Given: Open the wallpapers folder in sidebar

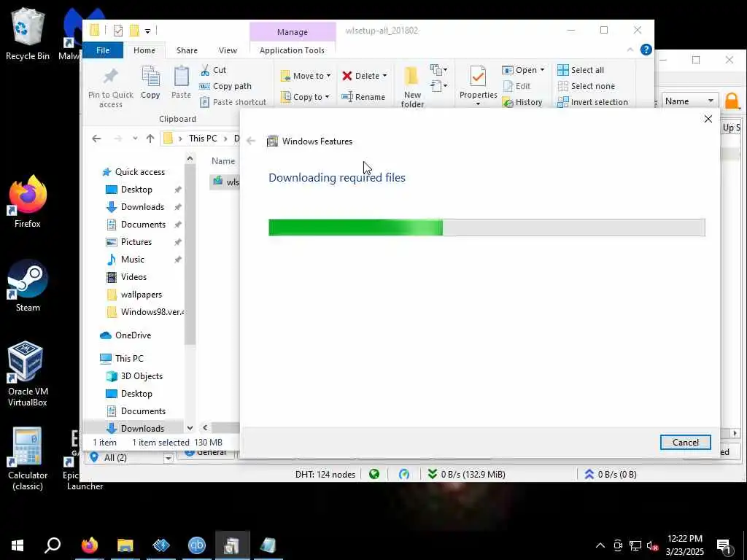Looking at the screenshot, I should coord(135,295).
